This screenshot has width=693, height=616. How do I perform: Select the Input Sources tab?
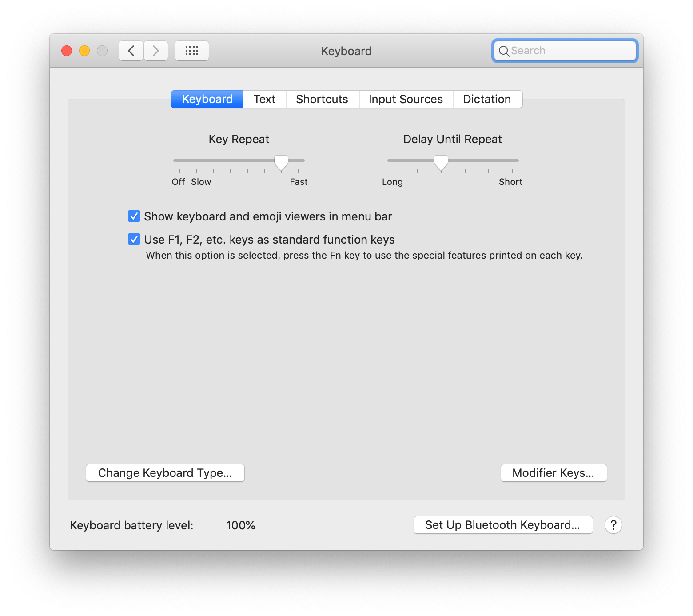tap(406, 99)
